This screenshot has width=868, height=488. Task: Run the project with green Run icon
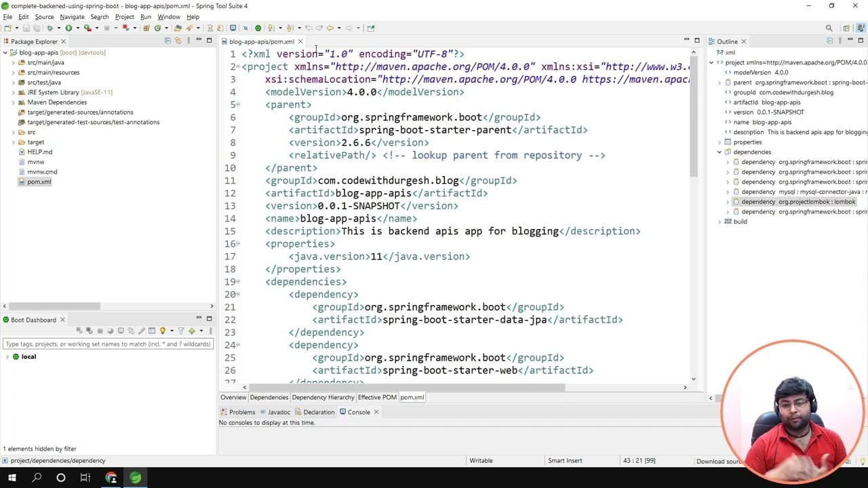pyautogui.click(x=68, y=28)
